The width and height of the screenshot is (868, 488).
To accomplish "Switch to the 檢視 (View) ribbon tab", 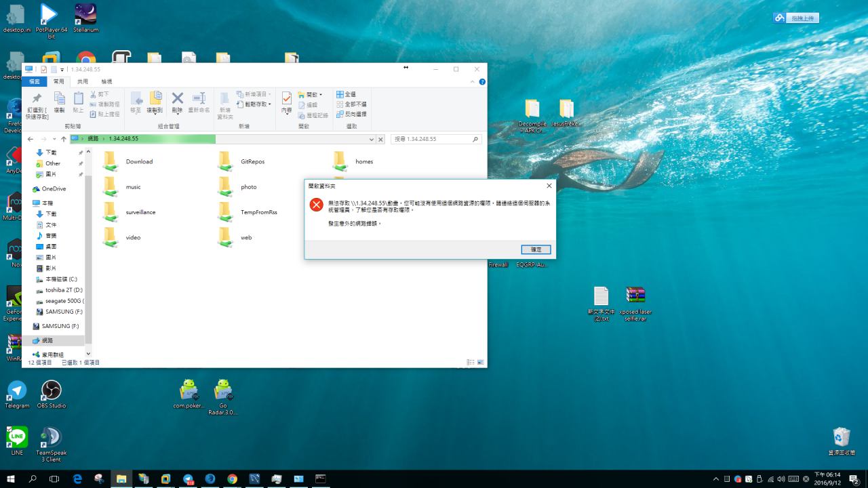I will coord(106,81).
